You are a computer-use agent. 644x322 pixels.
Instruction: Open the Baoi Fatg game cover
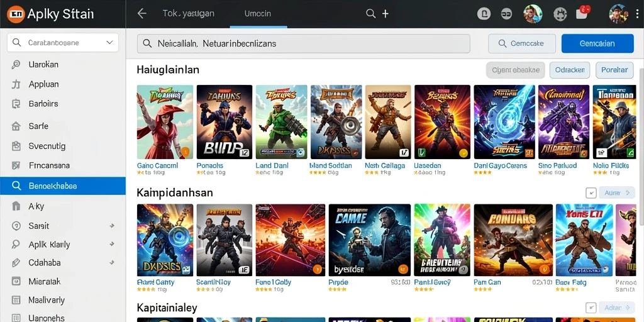tap(584, 240)
